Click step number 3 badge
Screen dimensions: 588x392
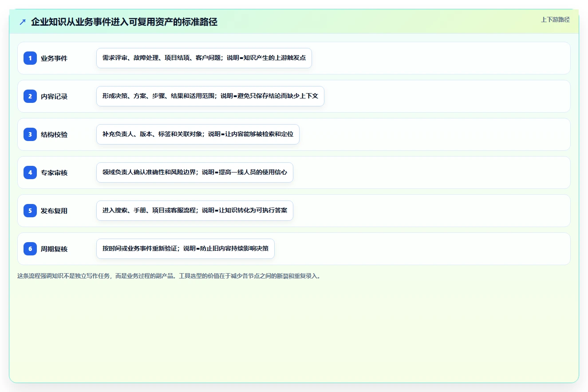click(30, 134)
